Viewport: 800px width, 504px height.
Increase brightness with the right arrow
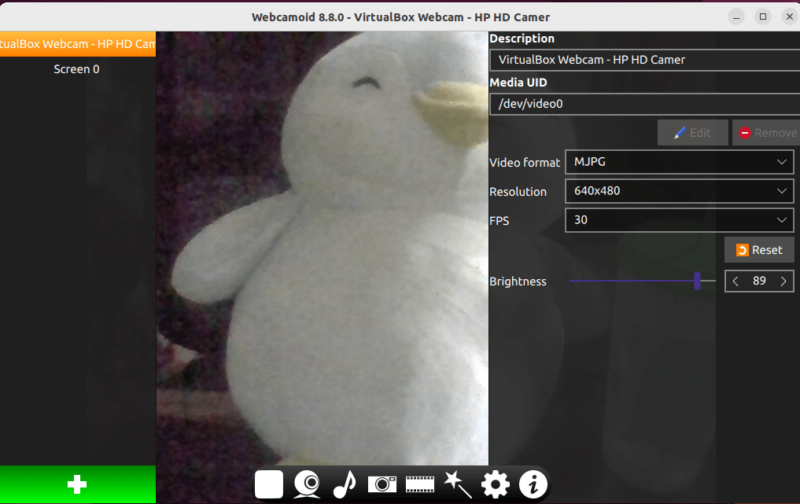click(783, 281)
